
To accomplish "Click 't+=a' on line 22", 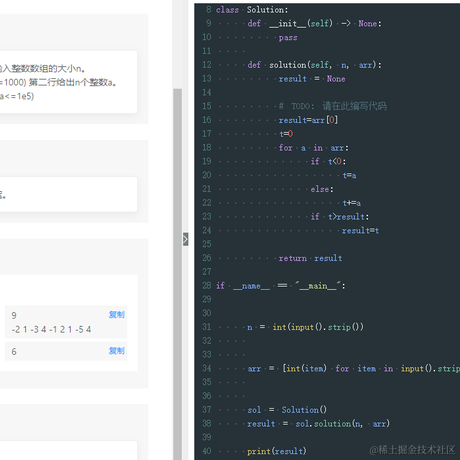I will [352, 203].
